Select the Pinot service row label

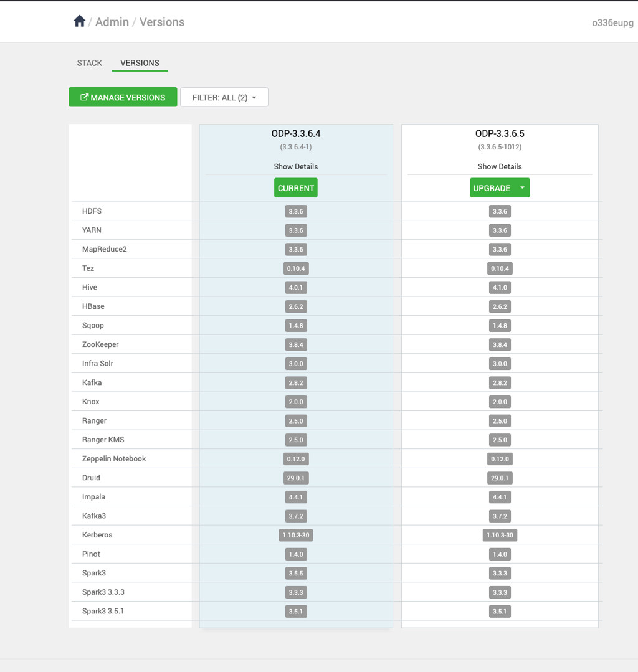[91, 554]
